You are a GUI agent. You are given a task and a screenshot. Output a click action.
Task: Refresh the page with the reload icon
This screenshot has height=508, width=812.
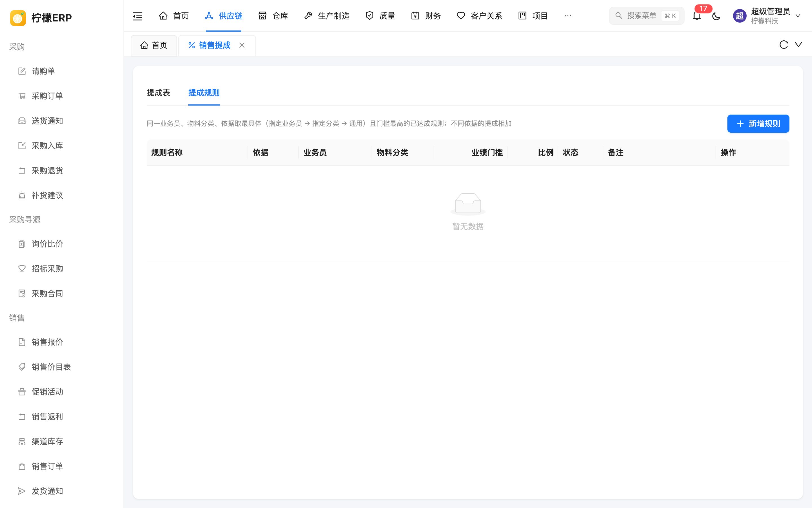tap(784, 45)
